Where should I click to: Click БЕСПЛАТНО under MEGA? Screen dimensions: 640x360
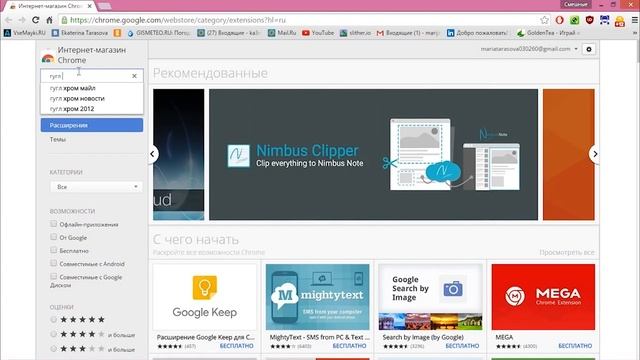(x=575, y=346)
